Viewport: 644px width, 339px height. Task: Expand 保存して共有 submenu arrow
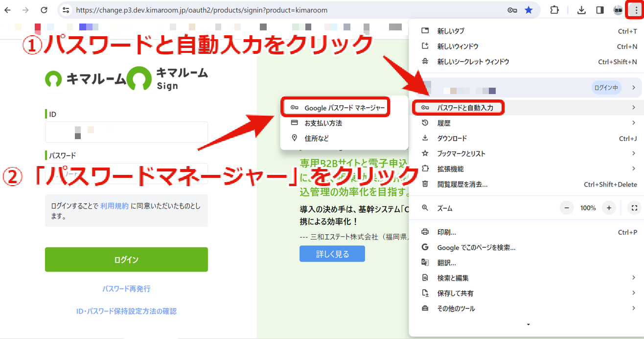point(634,293)
